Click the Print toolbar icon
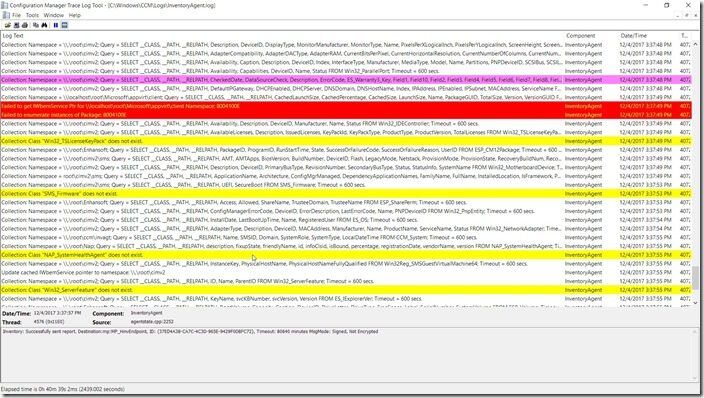Viewport: 704px width, 398px height. point(25,25)
